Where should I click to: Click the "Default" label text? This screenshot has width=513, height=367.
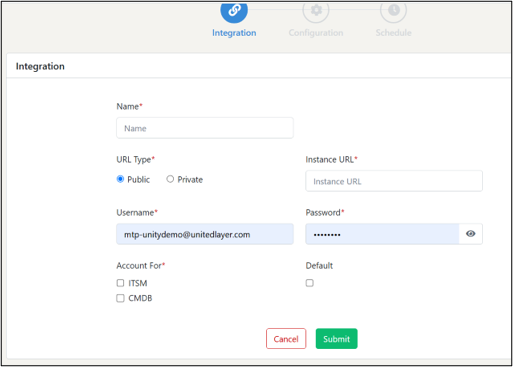[319, 266]
